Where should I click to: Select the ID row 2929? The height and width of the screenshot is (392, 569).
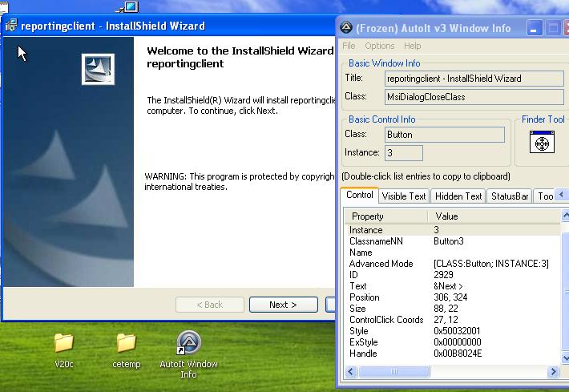pyautogui.click(x=452, y=275)
